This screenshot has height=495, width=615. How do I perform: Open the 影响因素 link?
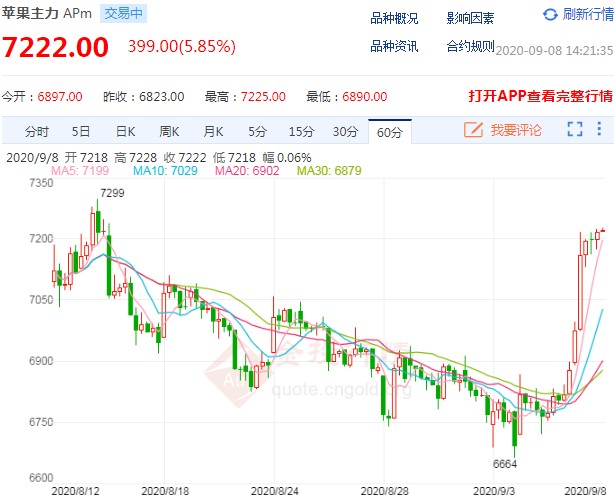[470, 18]
